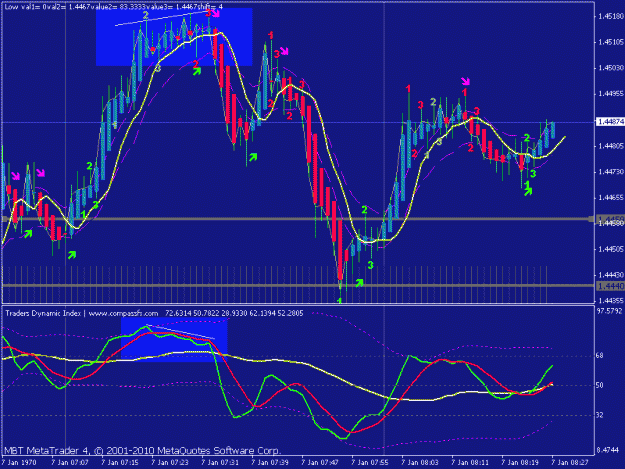The image size is (625, 469).
Task: Click price scale label 1.45030
Action: click(x=610, y=68)
